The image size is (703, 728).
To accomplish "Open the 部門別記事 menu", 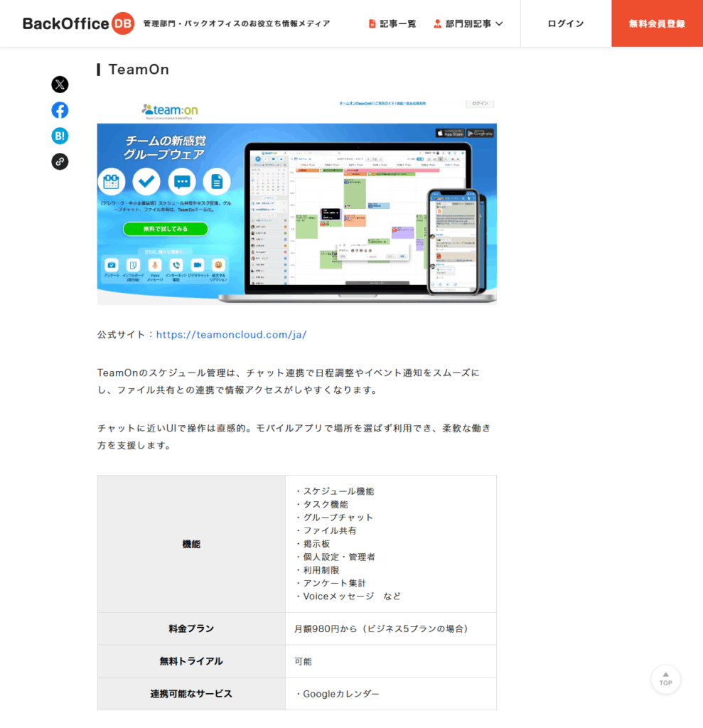I will [468, 23].
